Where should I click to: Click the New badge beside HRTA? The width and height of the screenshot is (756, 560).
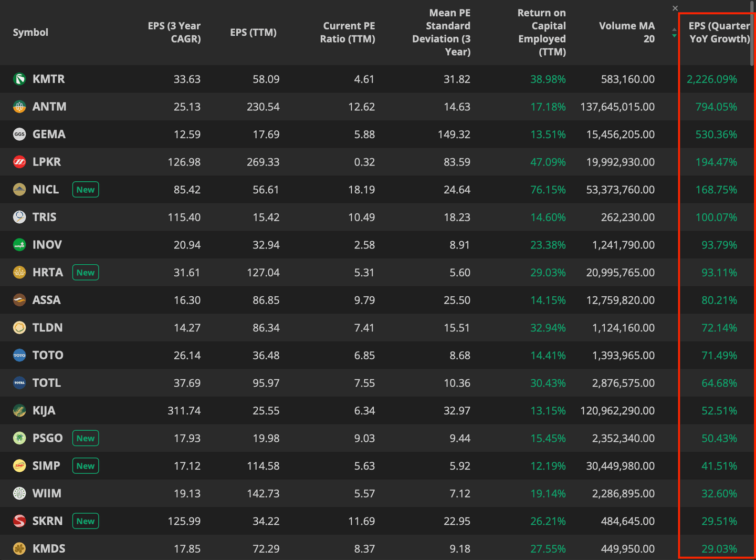pyautogui.click(x=86, y=273)
